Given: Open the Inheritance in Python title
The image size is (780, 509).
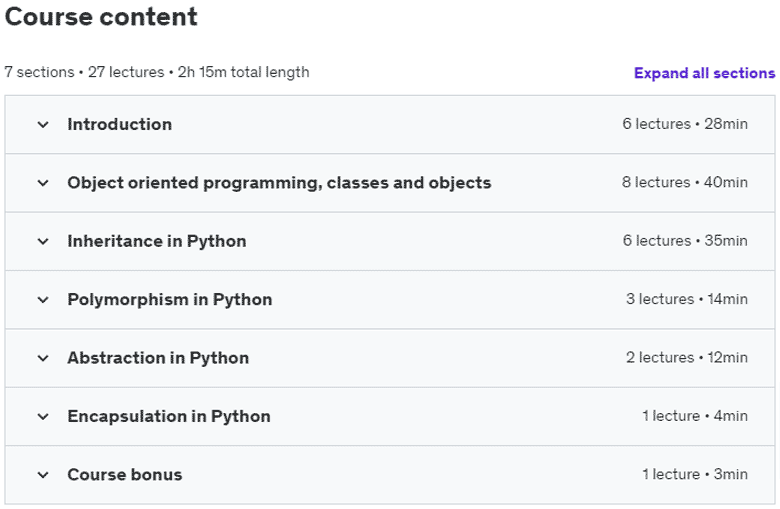Looking at the screenshot, I should pyautogui.click(x=157, y=241).
